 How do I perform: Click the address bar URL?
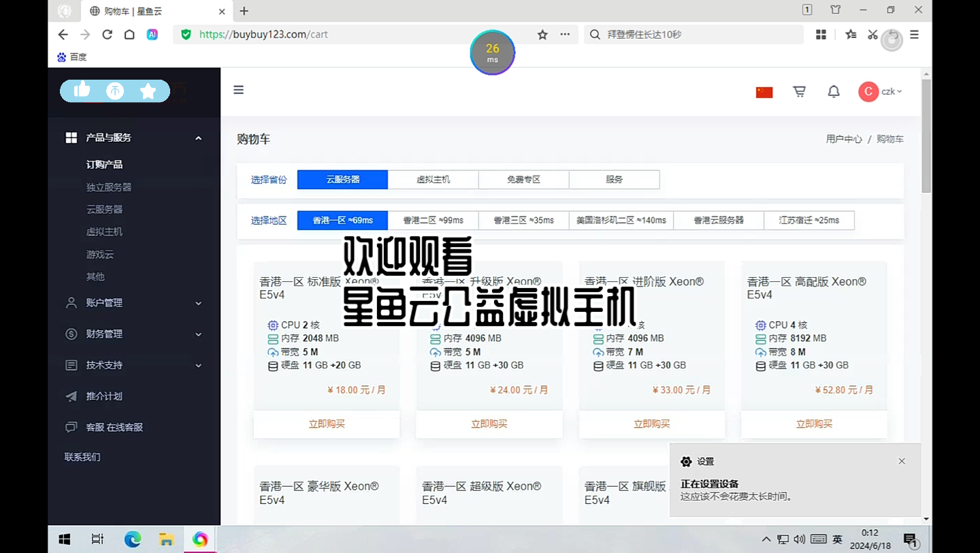click(263, 35)
